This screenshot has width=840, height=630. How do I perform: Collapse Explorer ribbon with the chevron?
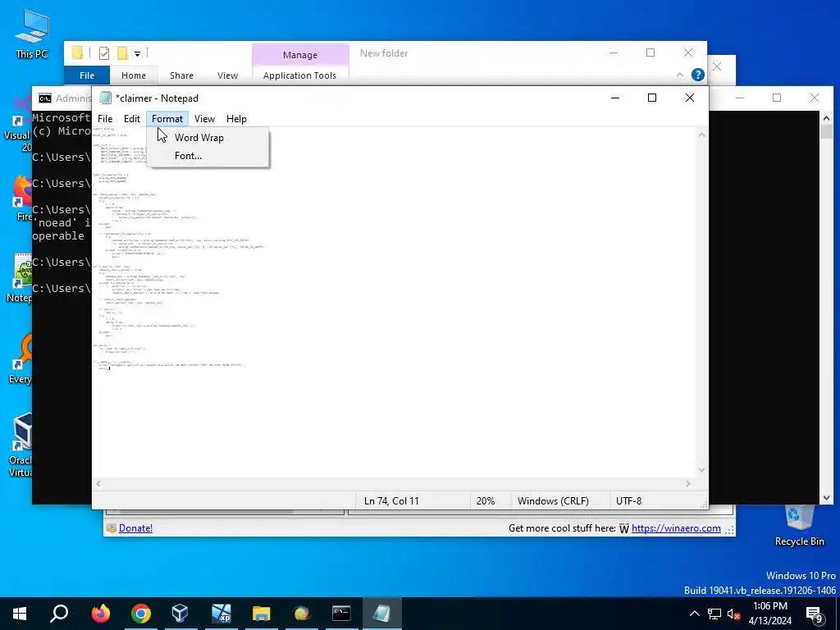click(680, 75)
